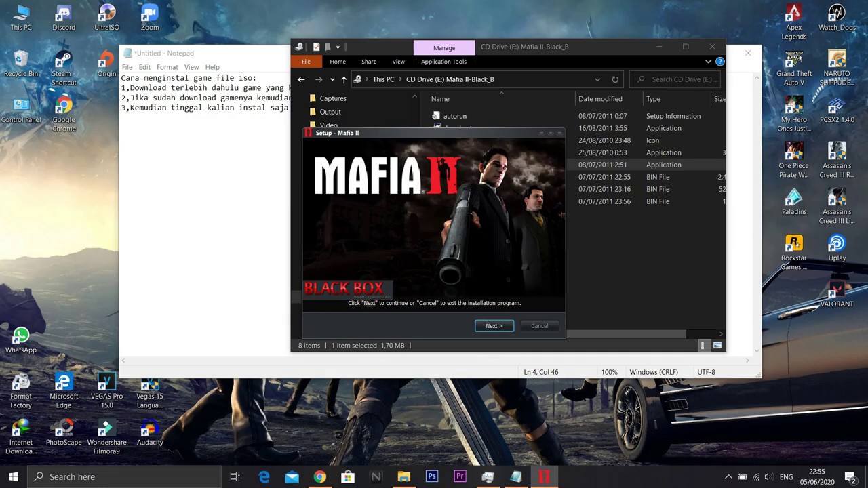Open Wondershare Filmora9 shortcut
This screenshot has width=868, height=488.
pyautogui.click(x=106, y=437)
